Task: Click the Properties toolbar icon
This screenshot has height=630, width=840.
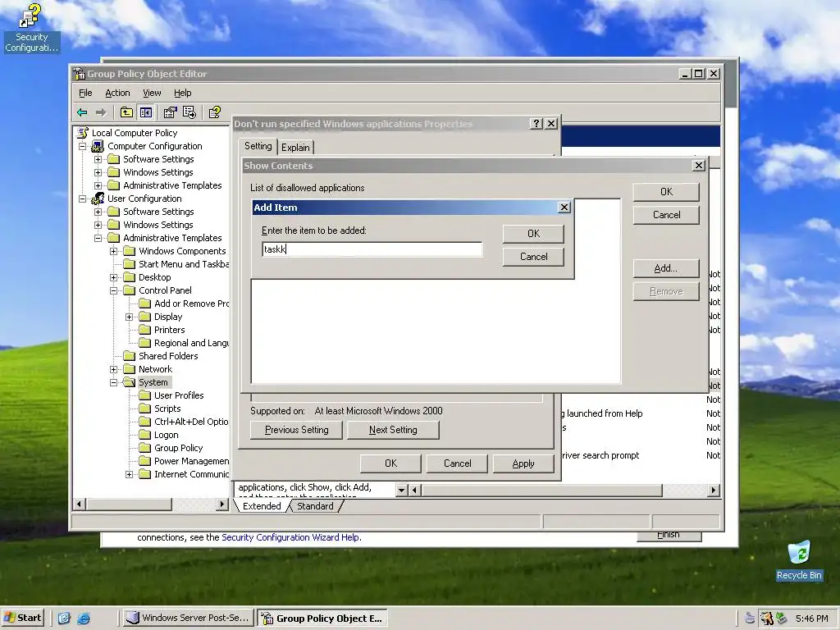Action: coord(170,112)
